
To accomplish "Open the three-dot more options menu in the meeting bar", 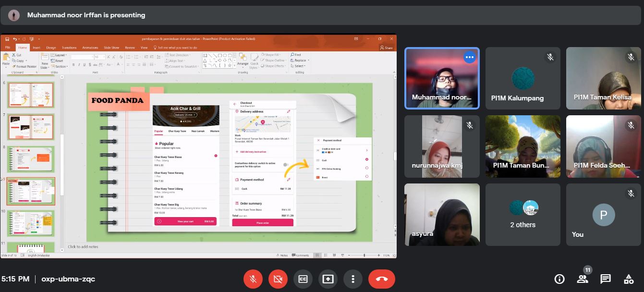I will point(353,279).
